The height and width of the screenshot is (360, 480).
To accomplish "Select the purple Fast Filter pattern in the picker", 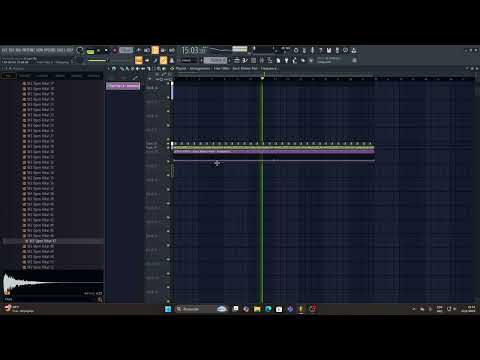I will 123,86.
